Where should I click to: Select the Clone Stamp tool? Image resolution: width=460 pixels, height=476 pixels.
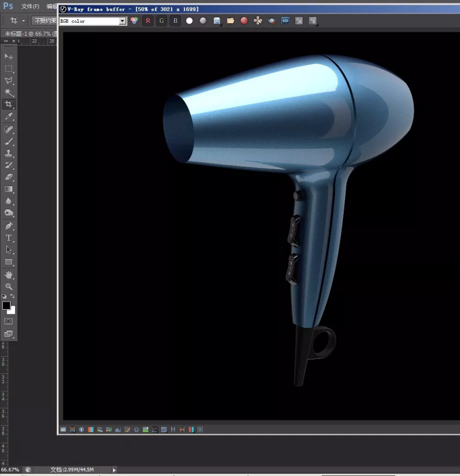(9, 153)
